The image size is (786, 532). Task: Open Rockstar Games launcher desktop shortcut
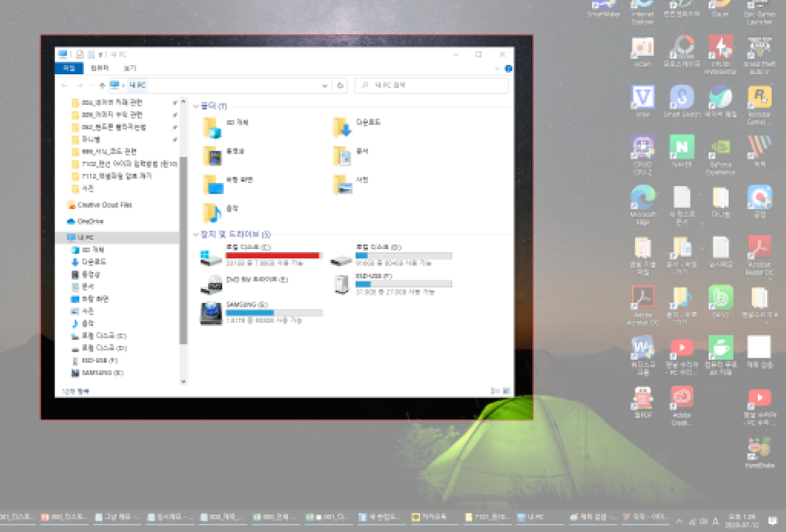(759, 105)
